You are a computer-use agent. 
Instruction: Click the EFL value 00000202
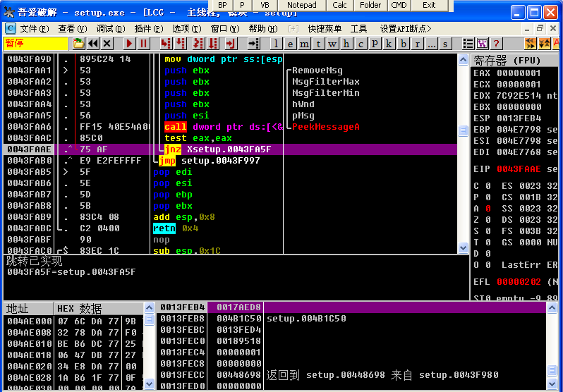pos(519,282)
